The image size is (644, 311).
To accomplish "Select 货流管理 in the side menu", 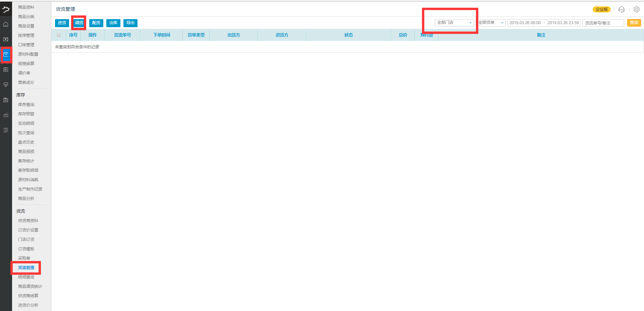I will [x=26, y=268].
